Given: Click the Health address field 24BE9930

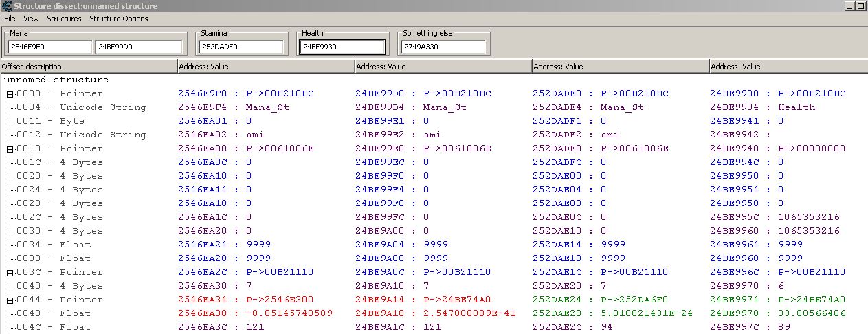Looking at the screenshot, I should pos(342,47).
